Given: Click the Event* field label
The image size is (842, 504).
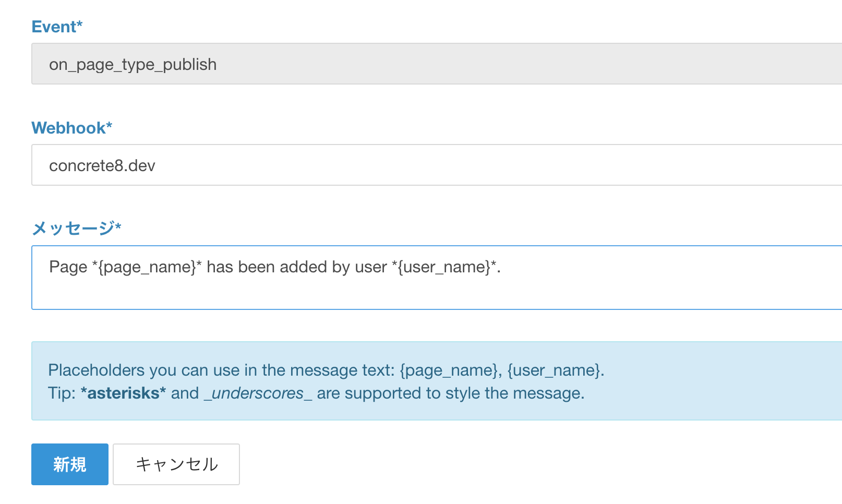Looking at the screenshot, I should [57, 27].
